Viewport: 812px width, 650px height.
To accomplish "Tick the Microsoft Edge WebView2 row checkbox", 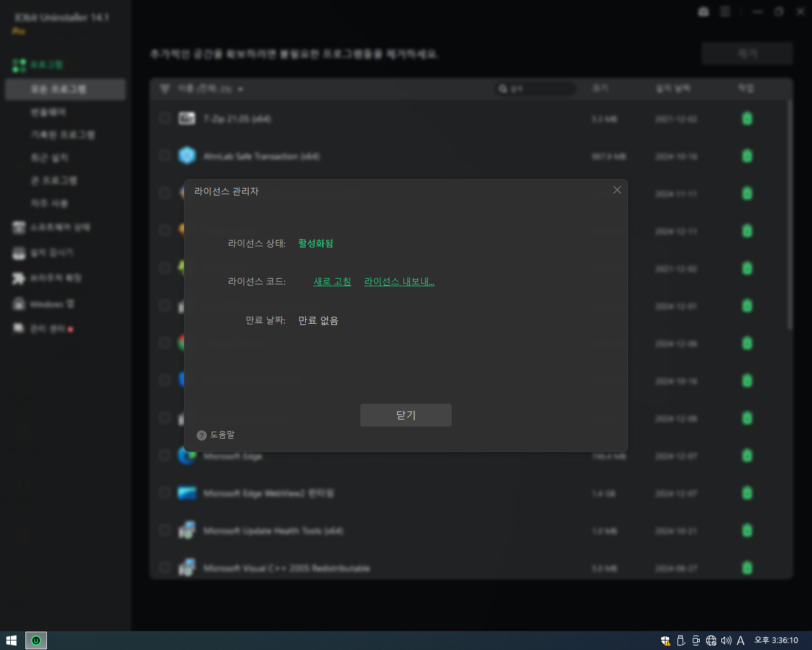I will 165,493.
